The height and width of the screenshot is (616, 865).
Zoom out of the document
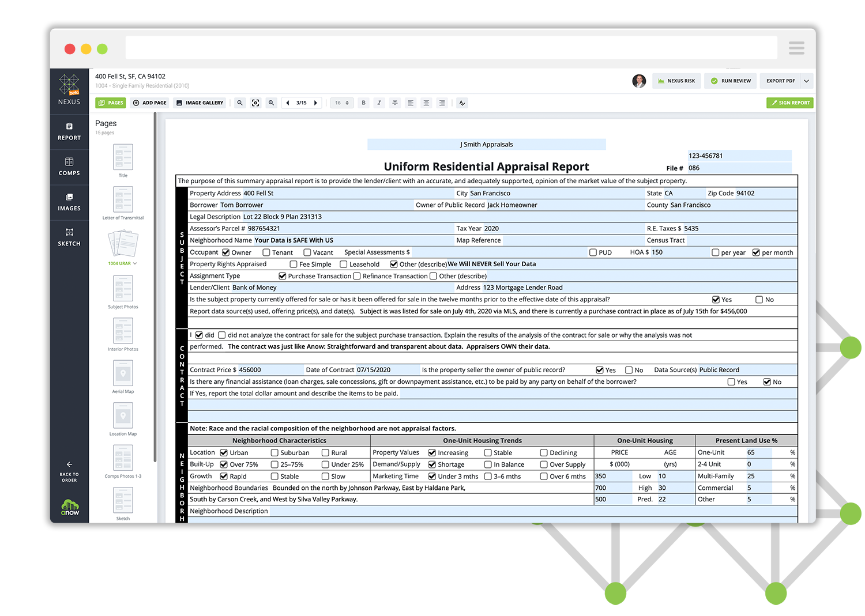(x=240, y=103)
